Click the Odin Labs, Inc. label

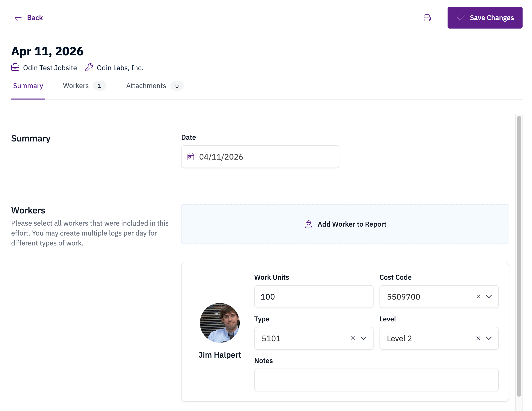[x=120, y=68]
